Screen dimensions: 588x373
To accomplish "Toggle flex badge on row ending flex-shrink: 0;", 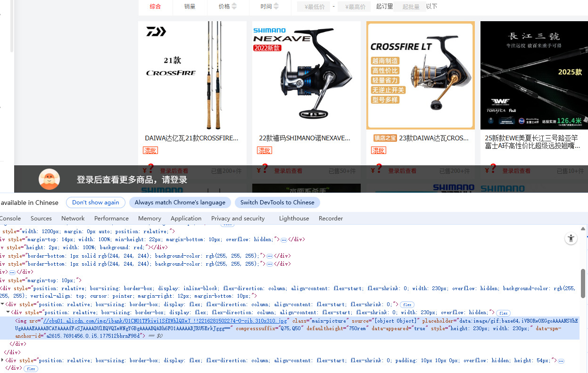I will pyautogui.click(x=407, y=305).
